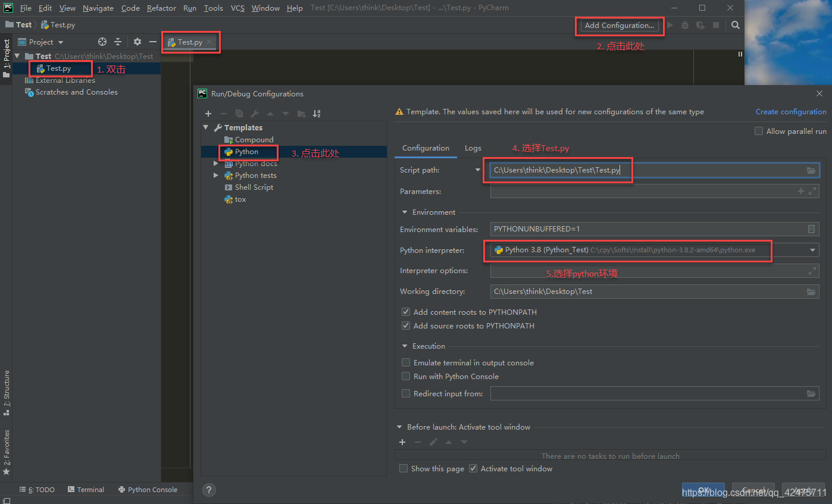Click the Create configuration link
The height and width of the screenshot is (504, 832).
[791, 111]
